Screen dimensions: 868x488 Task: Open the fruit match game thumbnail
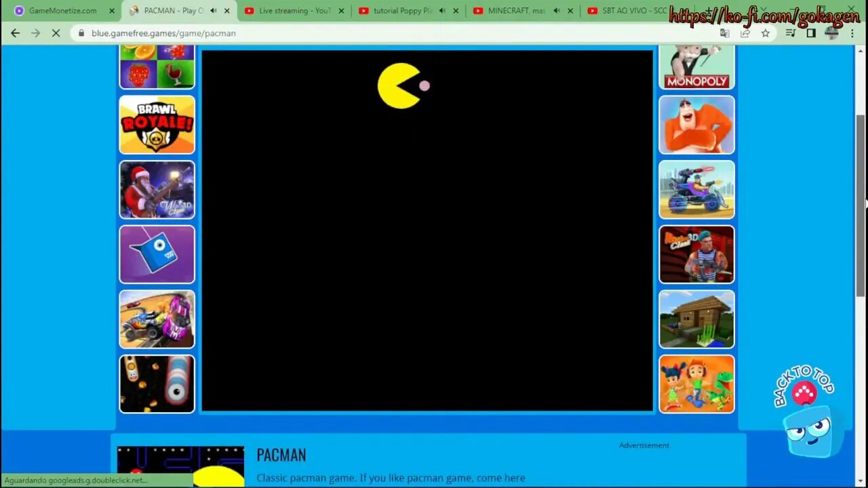(157, 66)
